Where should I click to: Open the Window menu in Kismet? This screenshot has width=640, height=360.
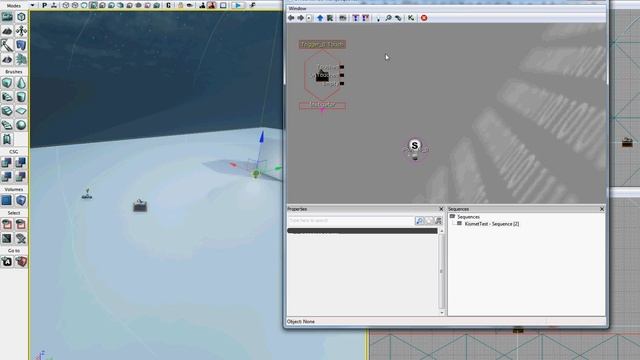tap(297, 9)
